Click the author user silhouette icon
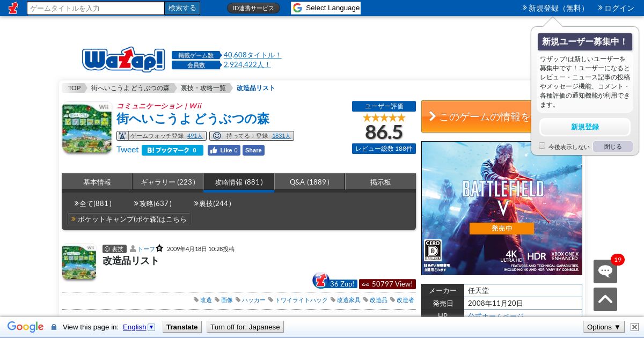The height and width of the screenshot is (338, 644). (x=133, y=249)
